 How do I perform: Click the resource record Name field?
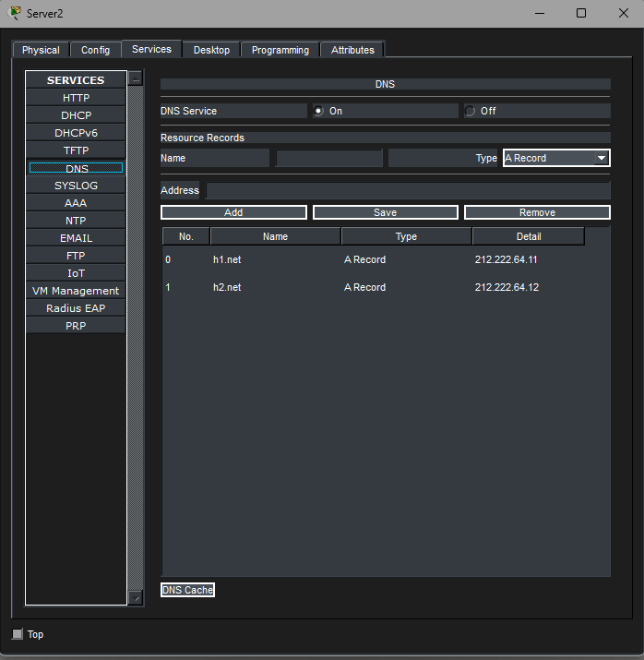click(328, 158)
